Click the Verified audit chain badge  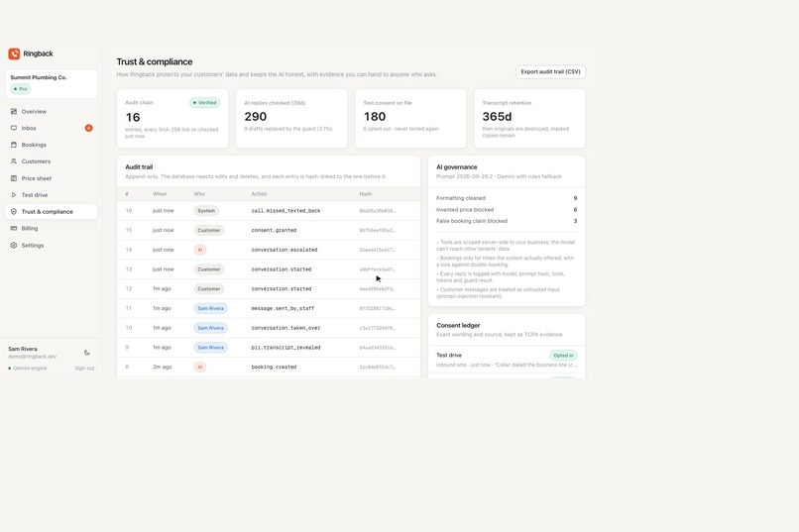tap(205, 103)
